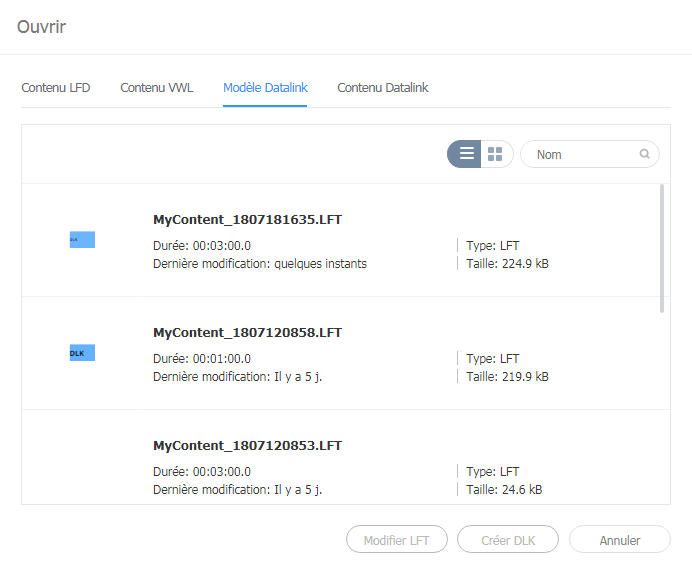The height and width of the screenshot is (570, 692).
Task: Focus the Nom search field
Action: coord(583,154)
